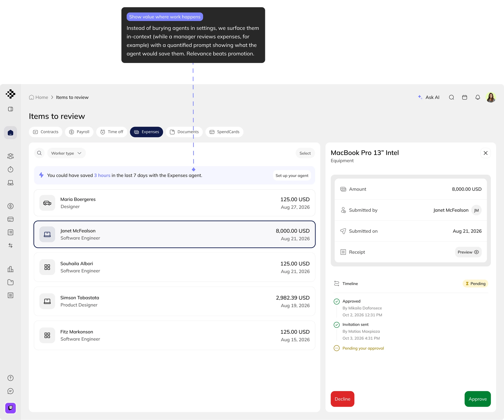Image resolution: width=504 pixels, height=420 pixels.
Task: Click the search icon beside Worker type
Action: (39, 153)
